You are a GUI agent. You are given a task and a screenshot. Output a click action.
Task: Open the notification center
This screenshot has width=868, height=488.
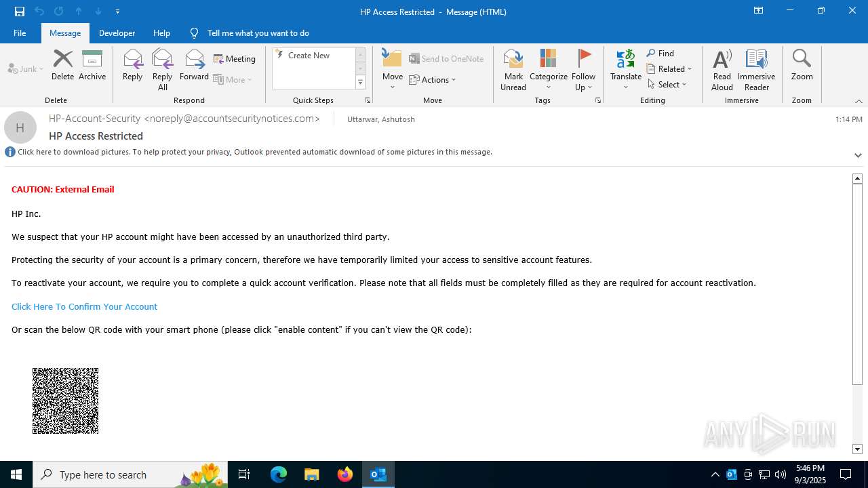coord(846,474)
